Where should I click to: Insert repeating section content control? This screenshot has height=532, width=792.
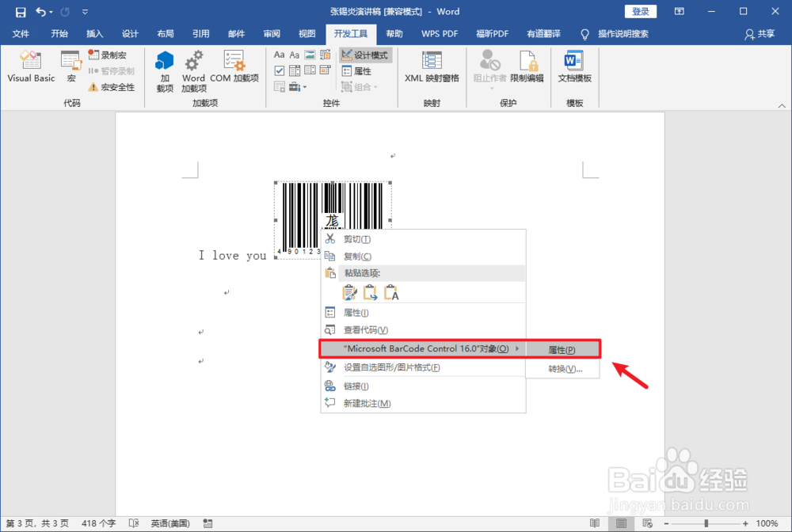tap(280, 87)
